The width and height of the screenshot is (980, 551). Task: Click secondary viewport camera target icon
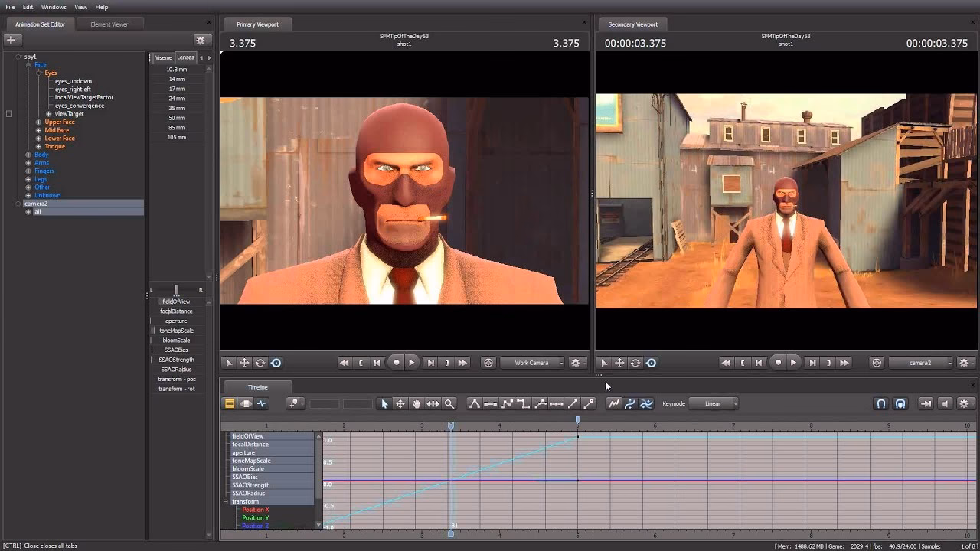(x=877, y=363)
